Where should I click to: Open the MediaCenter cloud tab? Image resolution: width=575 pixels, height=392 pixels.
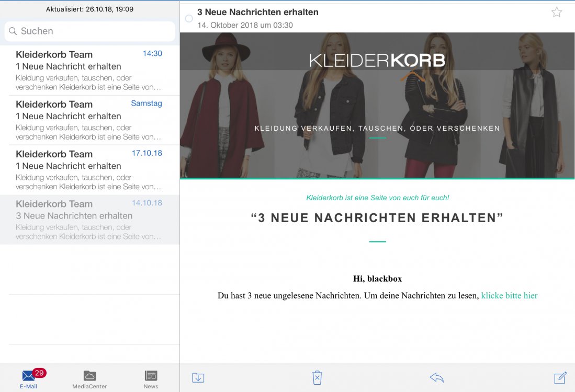89,379
